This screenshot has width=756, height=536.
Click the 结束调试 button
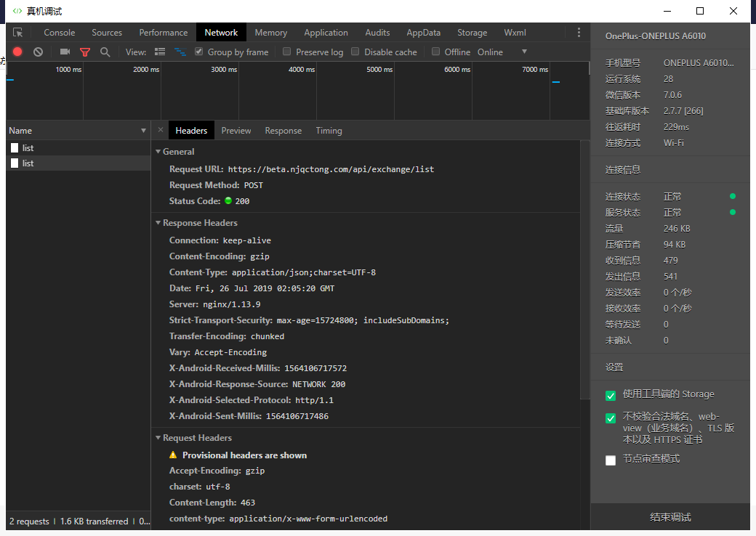pyautogui.click(x=670, y=517)
